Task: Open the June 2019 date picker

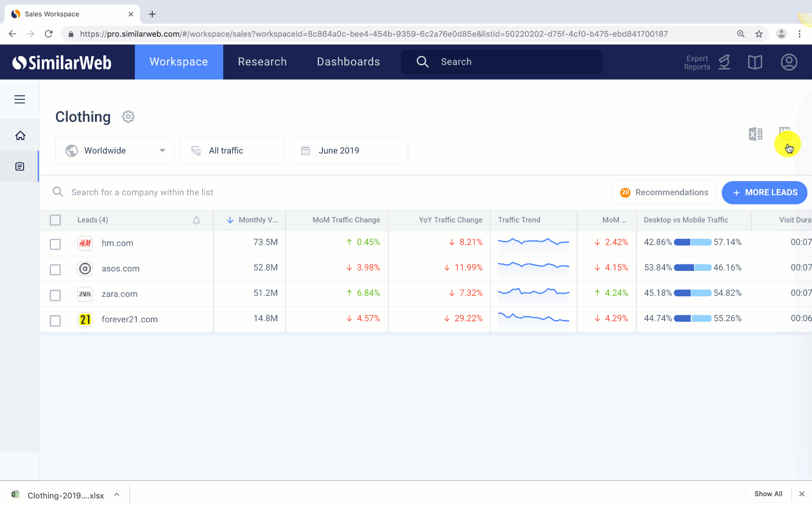Action: [349, 151]
